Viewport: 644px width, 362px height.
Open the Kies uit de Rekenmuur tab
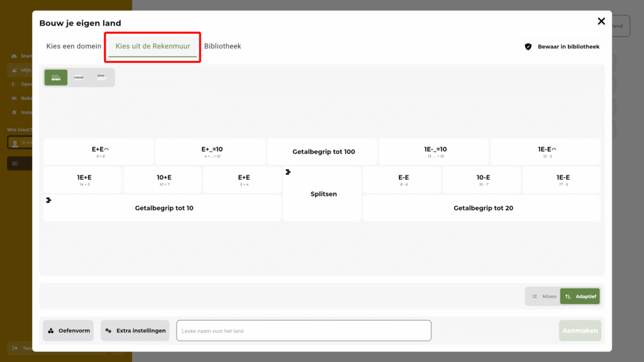[x=153, y=47]
